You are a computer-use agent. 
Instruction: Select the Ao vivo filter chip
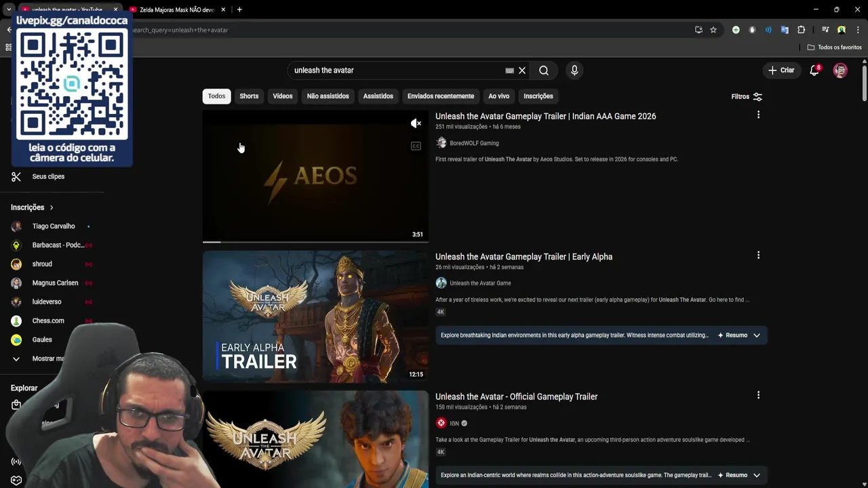click(x=498, y=96)
